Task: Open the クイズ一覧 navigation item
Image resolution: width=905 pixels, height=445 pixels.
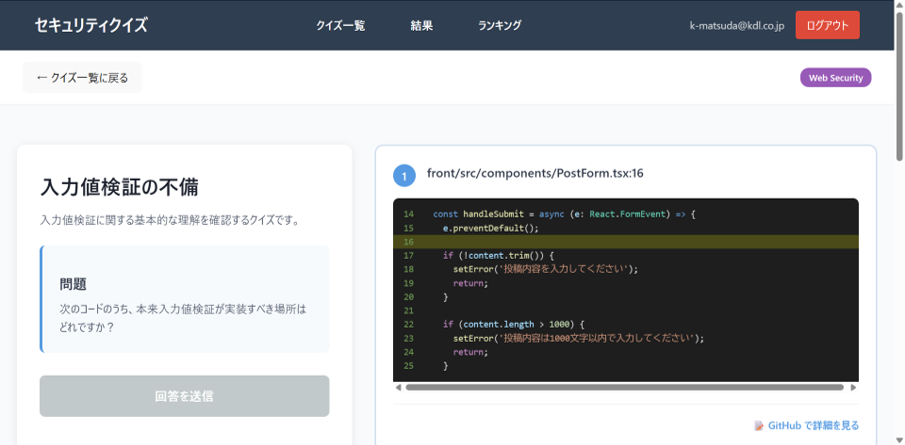Action: (340, 26)
